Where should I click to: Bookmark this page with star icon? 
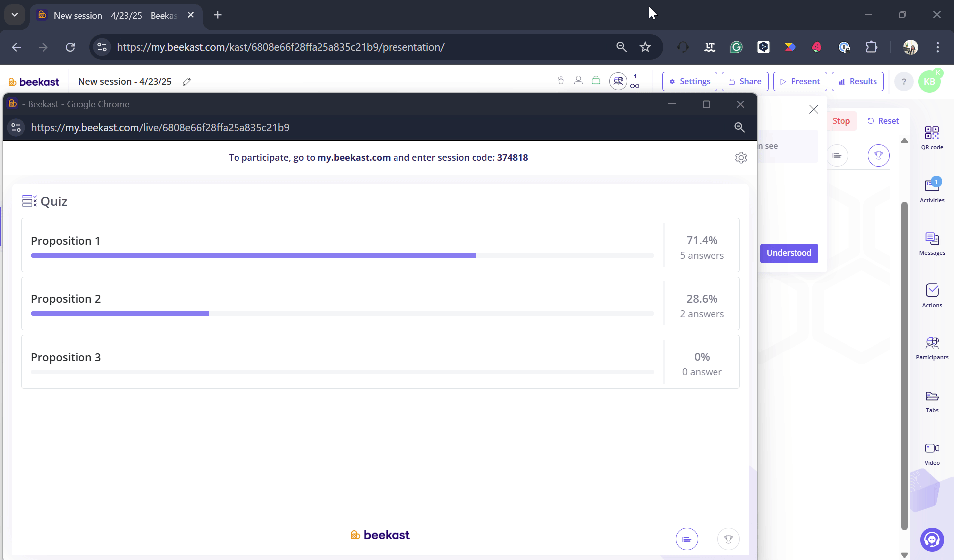pos(645,47)
